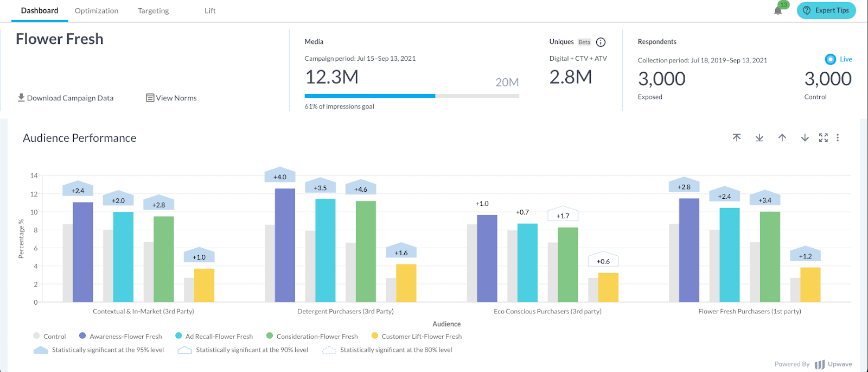
Task: Click the 3,000 Control respondents count
Action: 828,79
